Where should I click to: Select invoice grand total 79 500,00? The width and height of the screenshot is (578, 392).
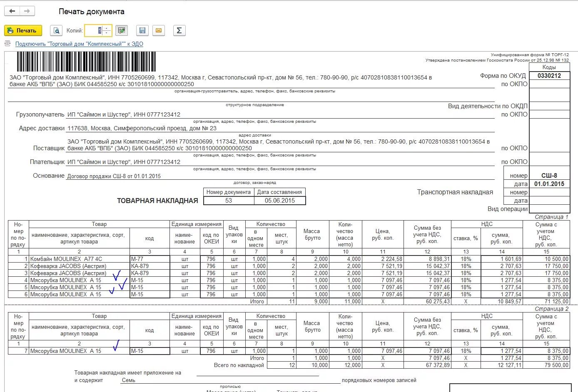546,365
